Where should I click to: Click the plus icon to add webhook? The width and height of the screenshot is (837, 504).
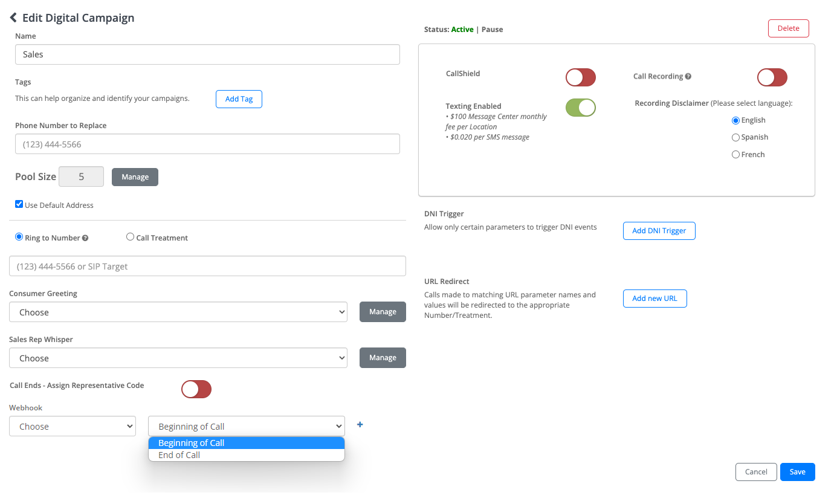click(360, 425)
